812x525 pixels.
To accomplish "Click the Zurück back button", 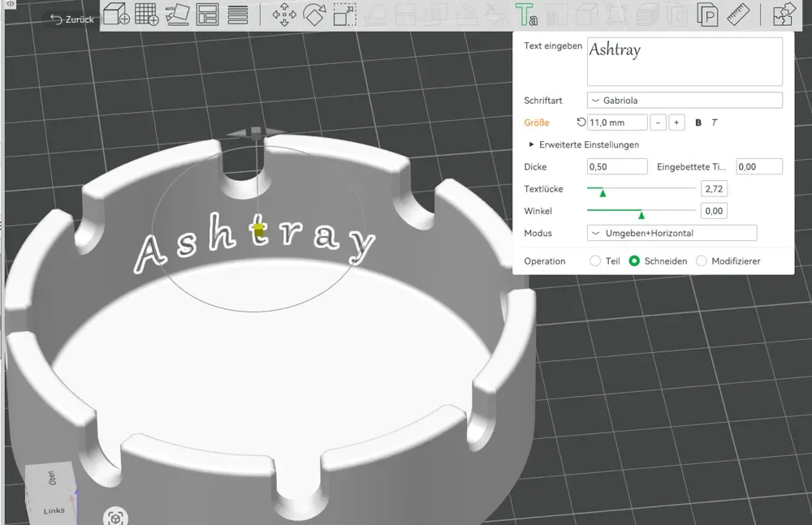I will [x=72, y=19].
